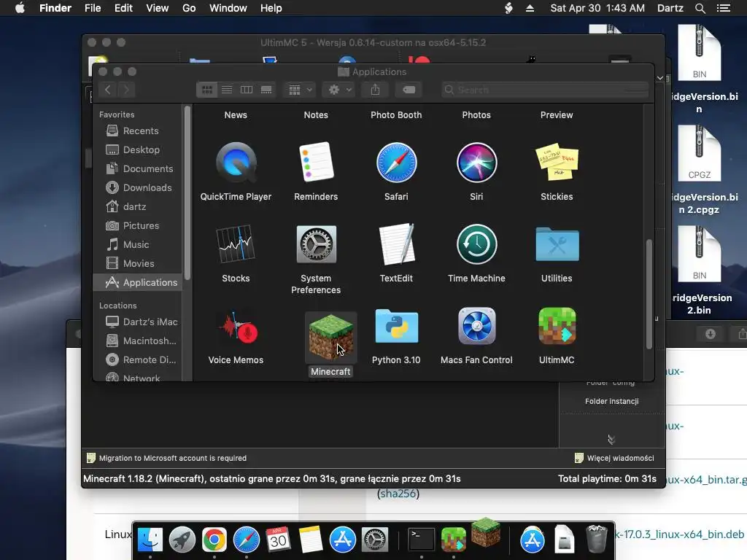Open System Preferences in Applications window
Image resolution: width=747 pixels, height=560 pixels.
316,244
